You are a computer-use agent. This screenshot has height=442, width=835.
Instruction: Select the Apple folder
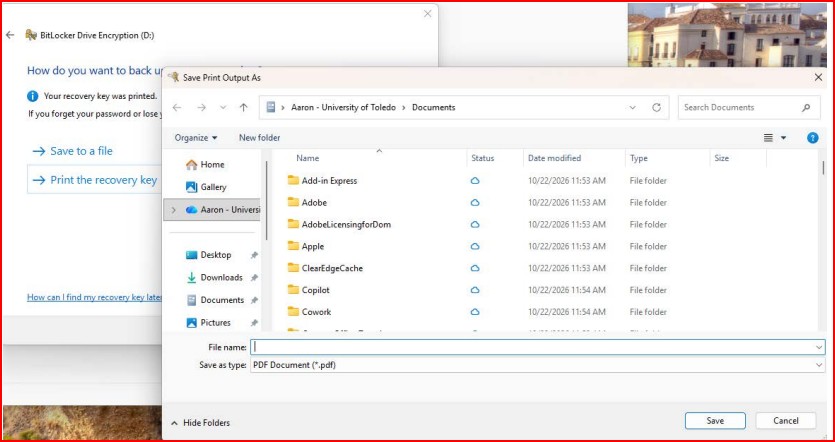313,246
